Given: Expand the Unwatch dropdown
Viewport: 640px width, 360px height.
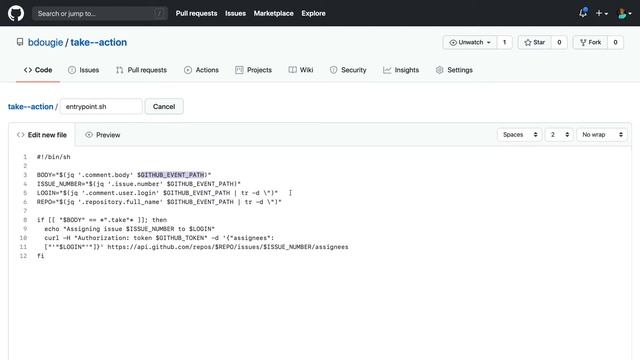Looking at the screenshot, I should pyautogui.click(x=470, y=42).
